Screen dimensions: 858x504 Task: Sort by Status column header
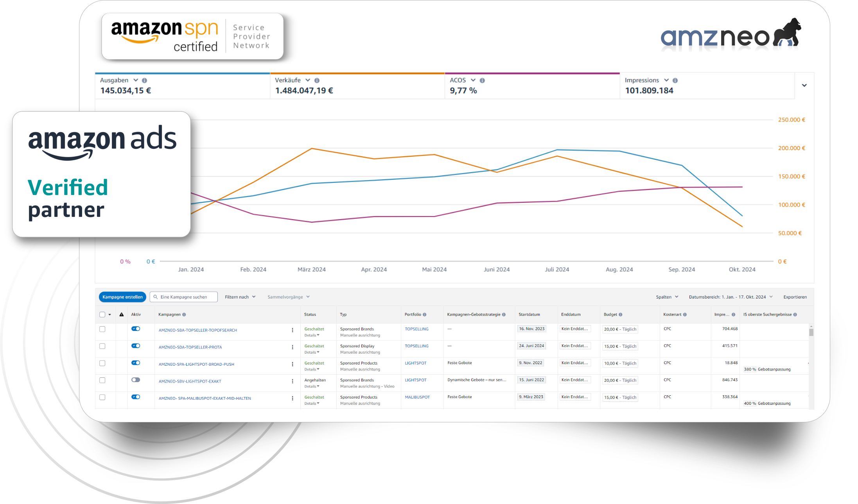coord(310,315)
